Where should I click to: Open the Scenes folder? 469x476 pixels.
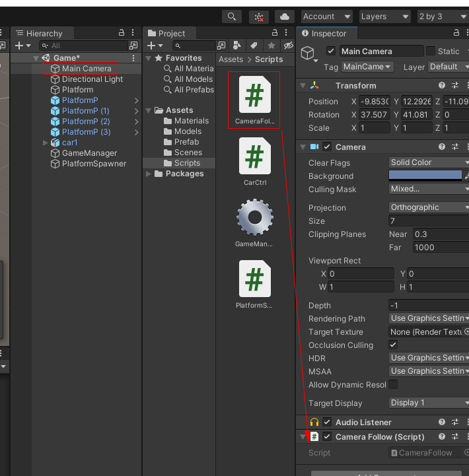(183, 153)
